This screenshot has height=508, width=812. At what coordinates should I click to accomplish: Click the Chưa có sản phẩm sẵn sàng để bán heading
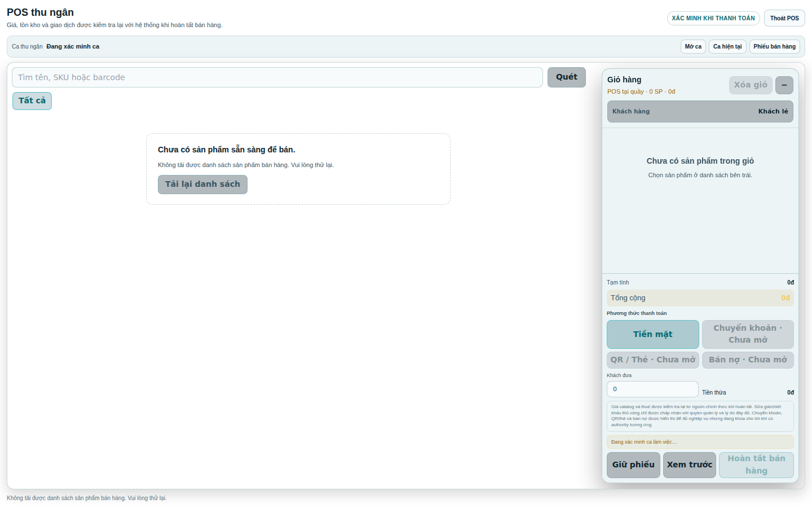pyautogui.click(x=227, y=150)
